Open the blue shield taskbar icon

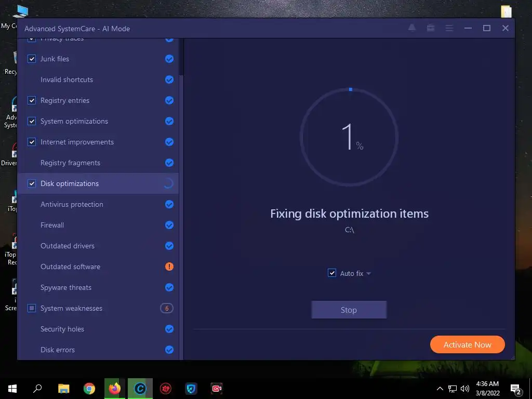pos(191,389)
